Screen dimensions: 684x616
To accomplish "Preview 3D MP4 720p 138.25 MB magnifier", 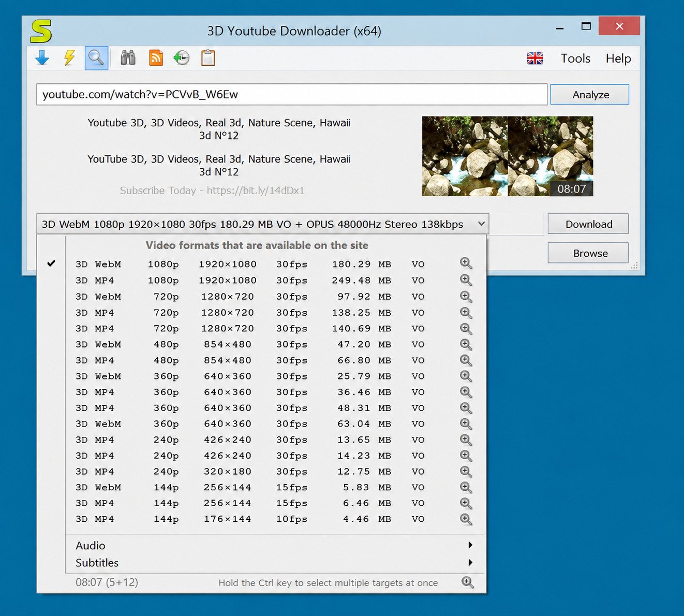I will pyautogui.click(x=466, y=313).
